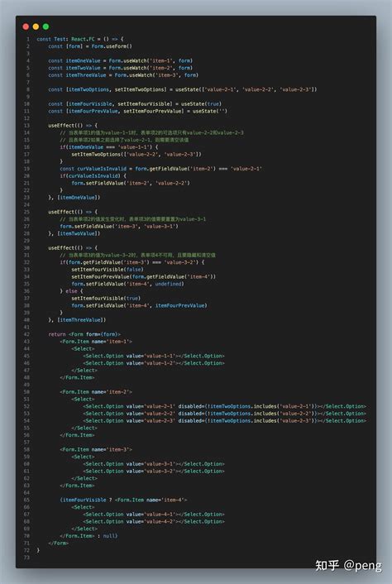Click line number 73 in the gutter
The image size is (392, 584).
[26, 558]
